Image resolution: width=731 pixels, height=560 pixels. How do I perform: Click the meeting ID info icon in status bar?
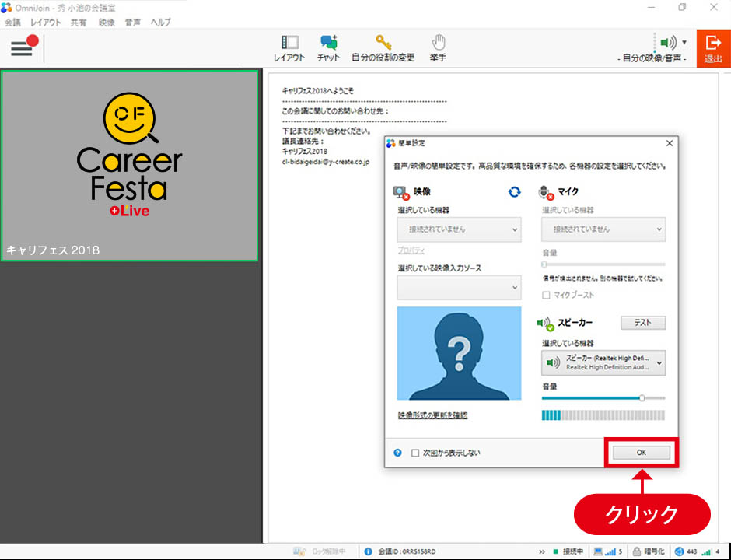(x=368, y=551)
